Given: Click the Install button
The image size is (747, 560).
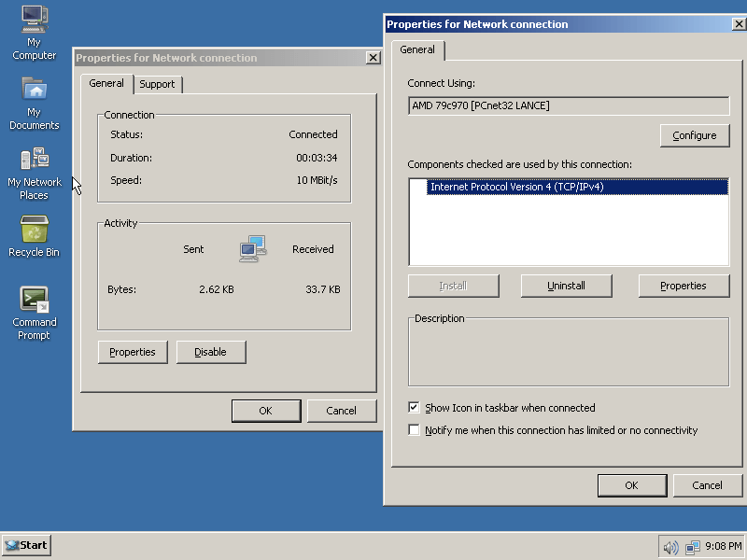Looking at the screenshot, I should 453,286.
